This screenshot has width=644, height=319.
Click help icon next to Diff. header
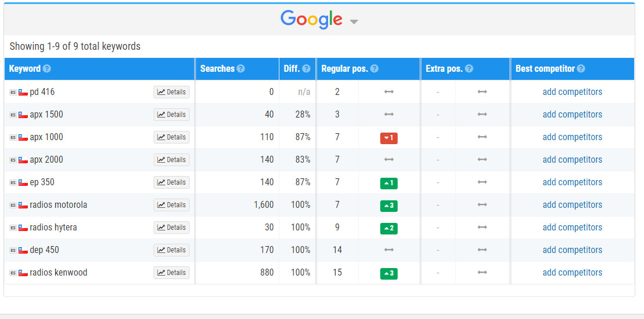tap(307, 68)
